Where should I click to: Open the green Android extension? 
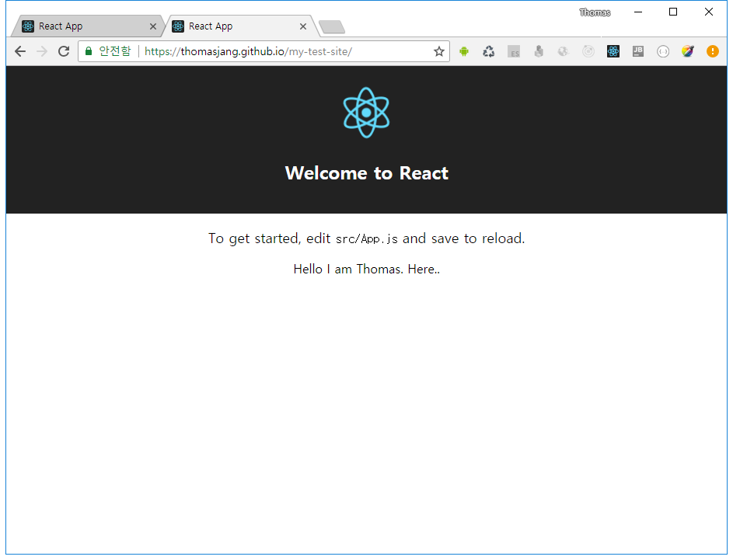[x=464, y=51]
